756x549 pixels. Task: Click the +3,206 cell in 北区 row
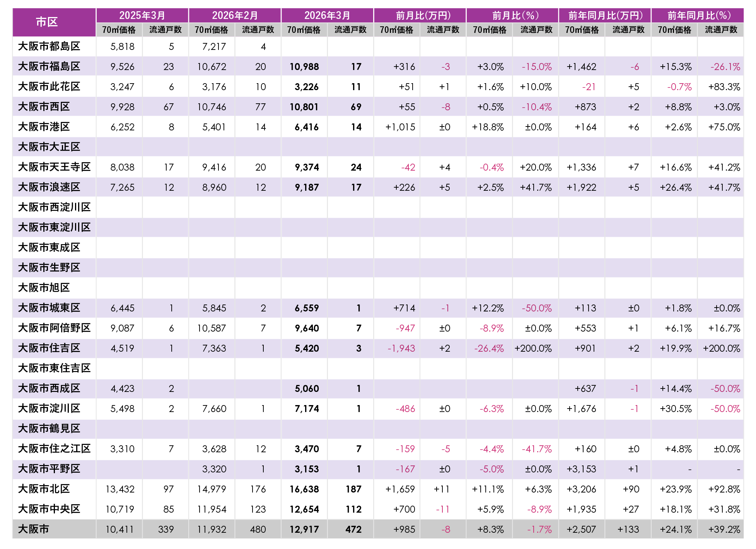click(x=581, y=489)
